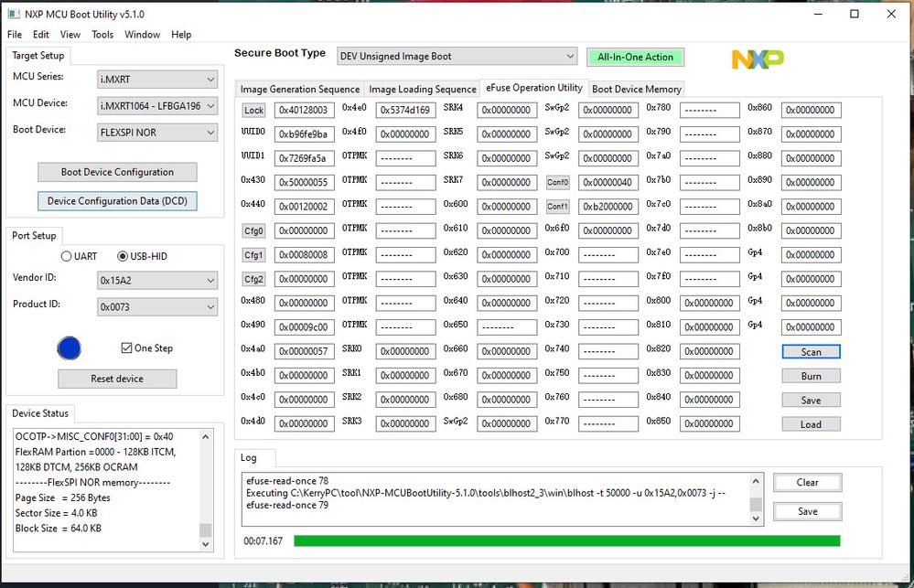Click the Cfg1 fuse button

pyautogui.click(x=254, y=254)
